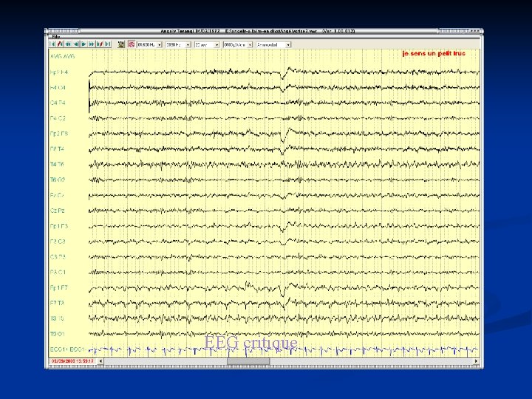The height and width of the screenshot is (399, 532).
Task: Jump to recording end
Action: tap(108, 44)
